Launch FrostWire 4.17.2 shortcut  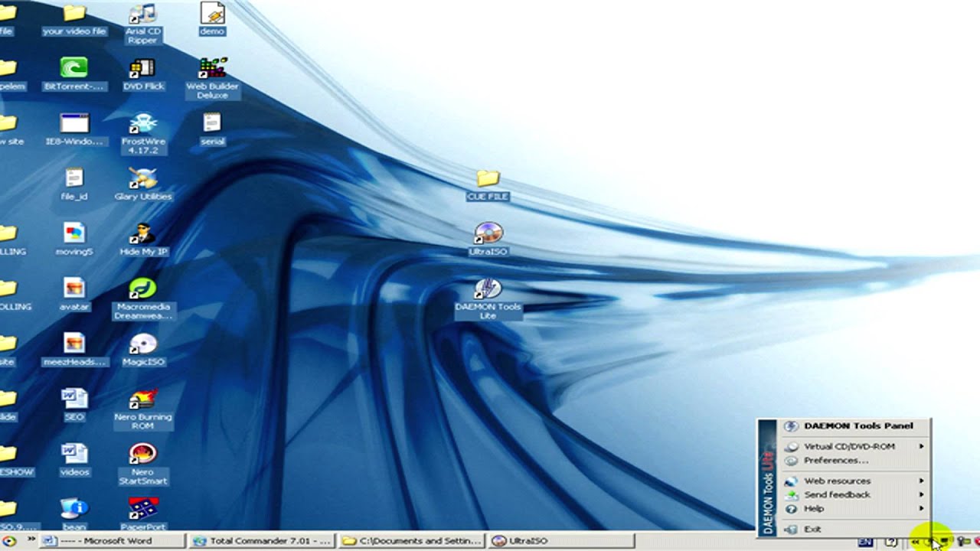tap(143, 134)
